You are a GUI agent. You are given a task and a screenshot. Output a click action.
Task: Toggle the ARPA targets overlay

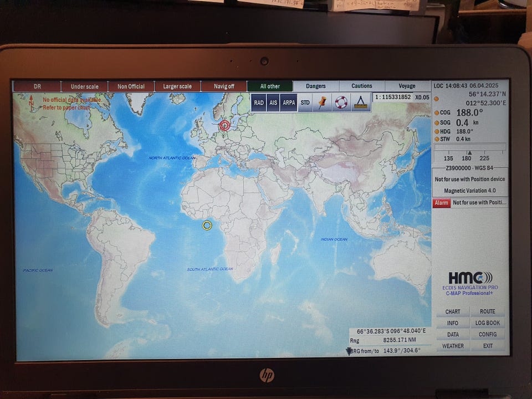pos(289,103)
